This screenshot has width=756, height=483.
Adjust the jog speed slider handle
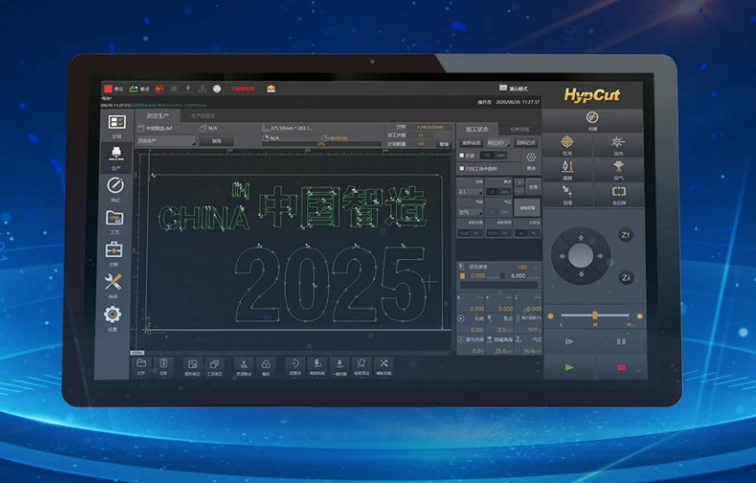pyautogui.click(x=595, y=315)
